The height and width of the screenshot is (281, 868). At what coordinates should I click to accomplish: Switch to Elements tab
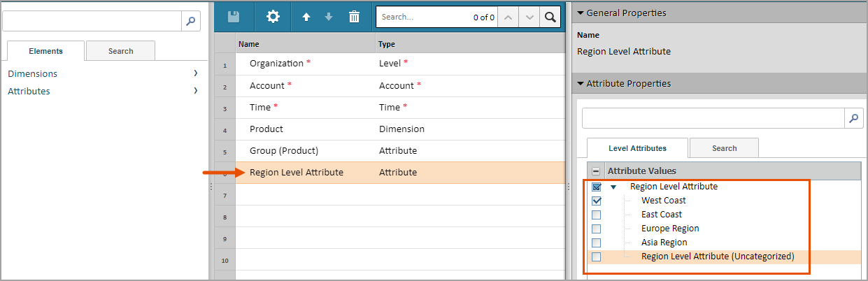pos(46,51)
